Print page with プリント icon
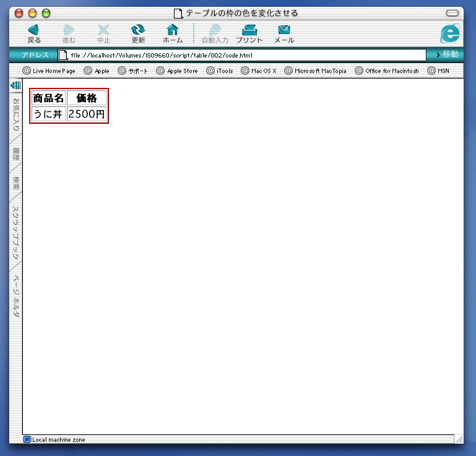The width and height of the screenshot is (476, 456). coord(249,30)
